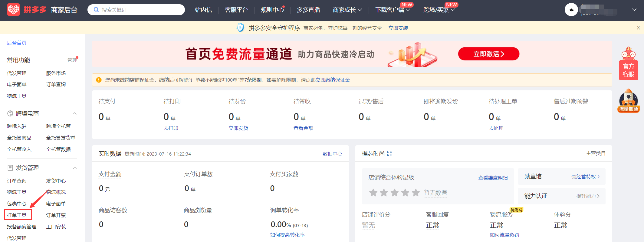Open 打单工具 in sidebar

[17, 215]
